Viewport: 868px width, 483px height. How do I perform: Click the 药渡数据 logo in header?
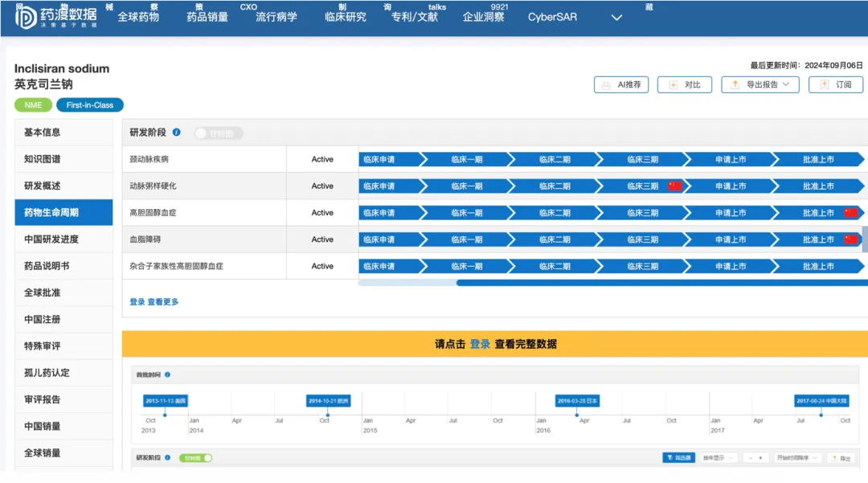click(x=56, y=18)
